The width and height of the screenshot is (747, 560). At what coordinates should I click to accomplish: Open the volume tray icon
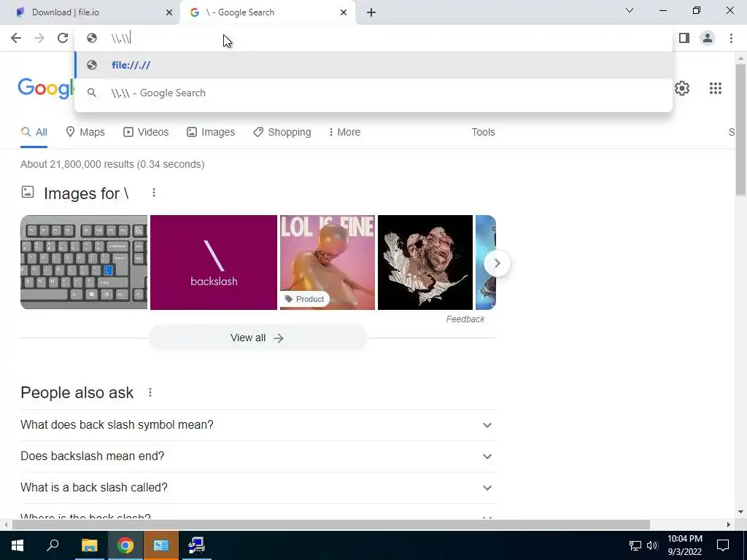click(652, 545)
